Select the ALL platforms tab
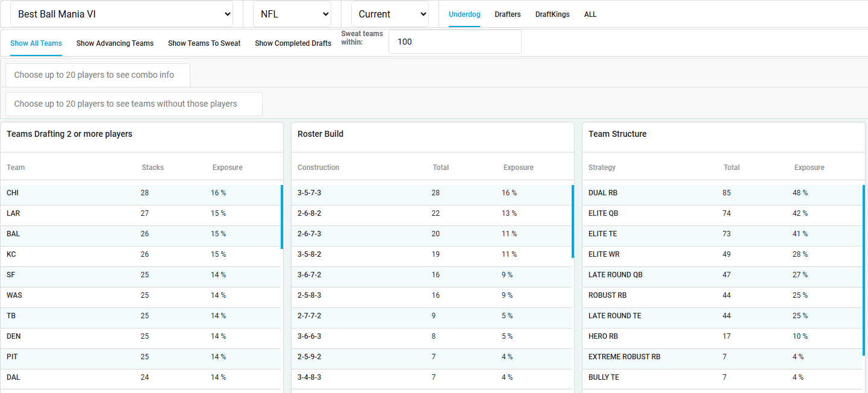Image resolution: width=868 pixels, height=393 pixels. point(590,14)
